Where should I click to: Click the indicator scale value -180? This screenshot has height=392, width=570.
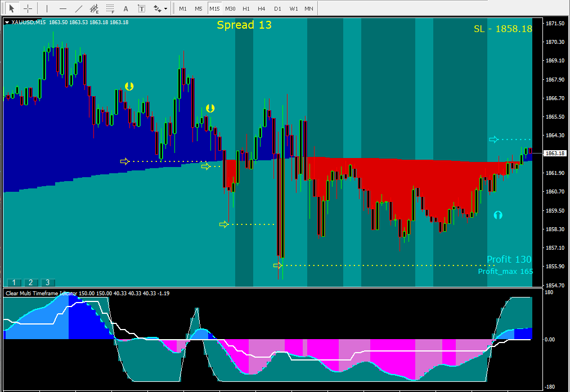pyautogui.click(x=549, y=387)
